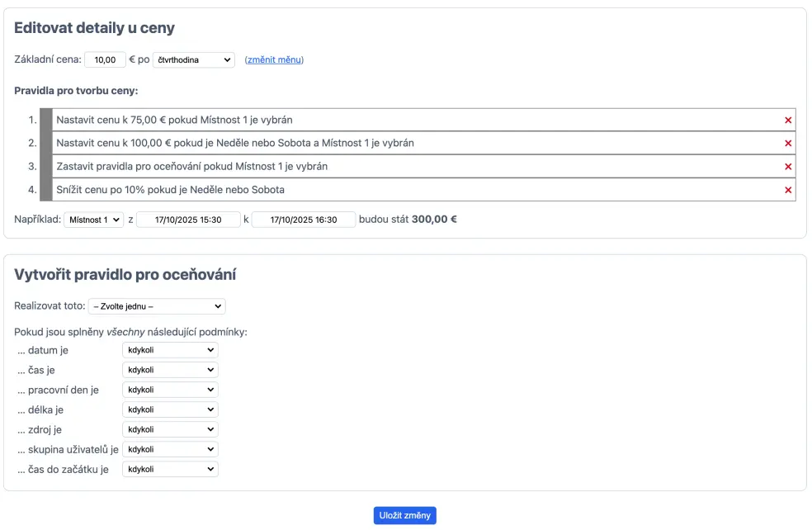Open the Místnost 1 example dropdown
This screenshot has width=812, height=530.
93,220
